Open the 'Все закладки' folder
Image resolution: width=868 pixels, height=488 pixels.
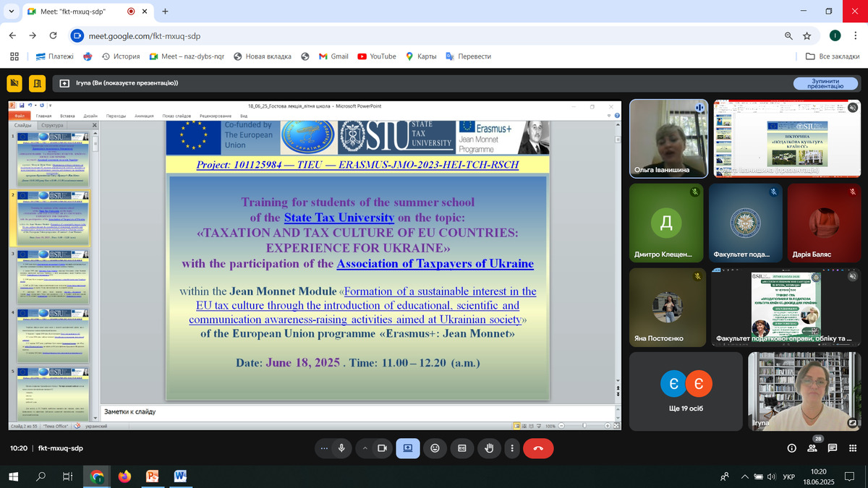coord(832,56)
